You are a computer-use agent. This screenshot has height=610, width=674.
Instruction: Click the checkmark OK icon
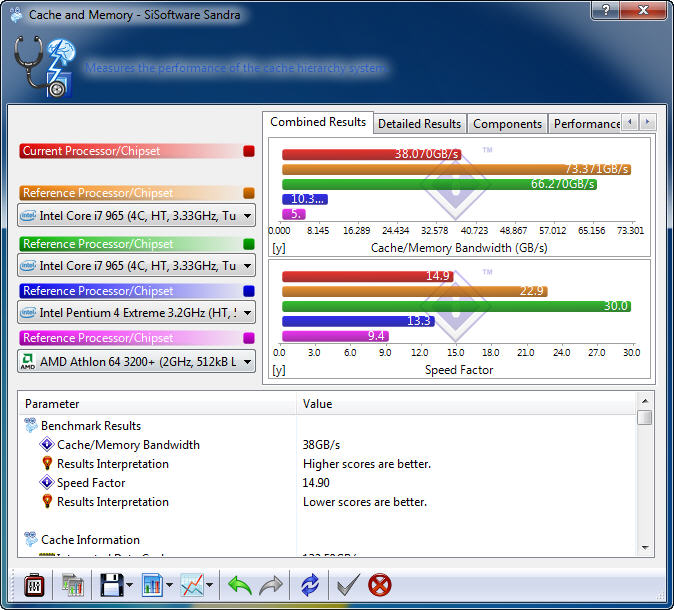click(348, 585)
